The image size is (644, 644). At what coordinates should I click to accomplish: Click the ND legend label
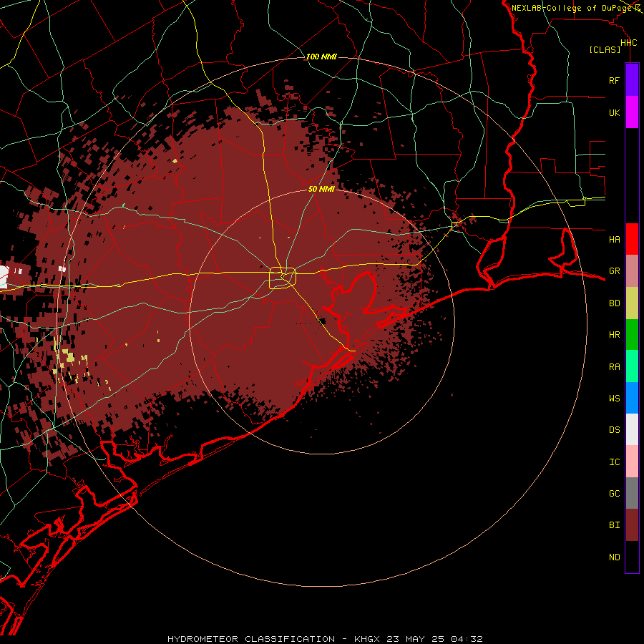coord(614,557)
